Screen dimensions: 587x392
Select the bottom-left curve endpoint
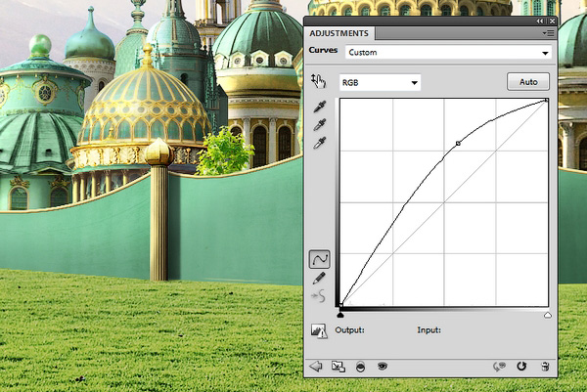341,305
